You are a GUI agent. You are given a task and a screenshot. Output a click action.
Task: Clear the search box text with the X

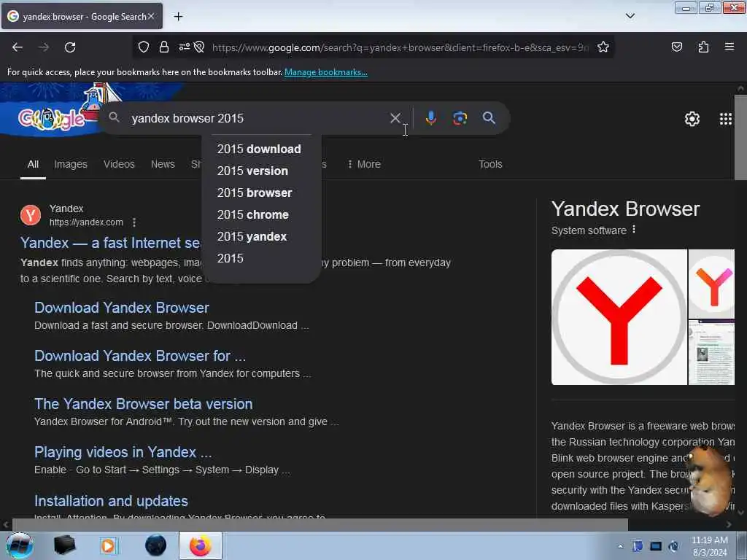pyautogui.click(x=395, y=118)
